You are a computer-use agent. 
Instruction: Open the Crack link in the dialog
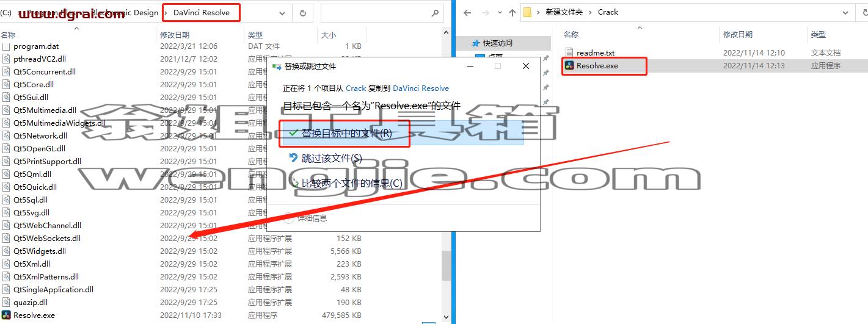point(356,88)
